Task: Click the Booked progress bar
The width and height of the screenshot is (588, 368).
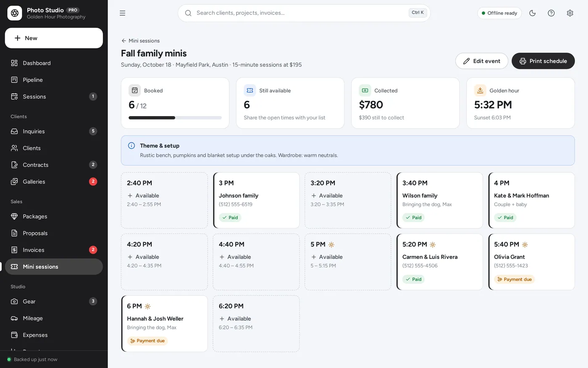Action: coord(175,118)
